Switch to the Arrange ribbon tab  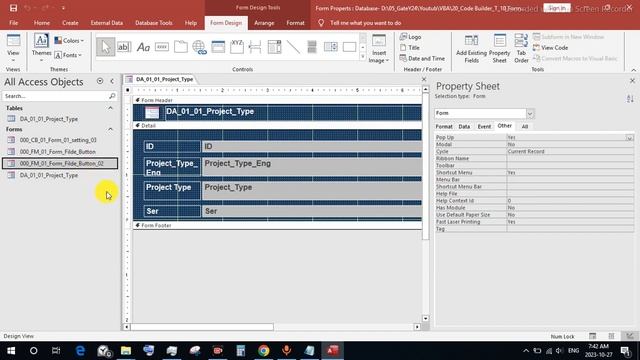click(x=264, y=23)
